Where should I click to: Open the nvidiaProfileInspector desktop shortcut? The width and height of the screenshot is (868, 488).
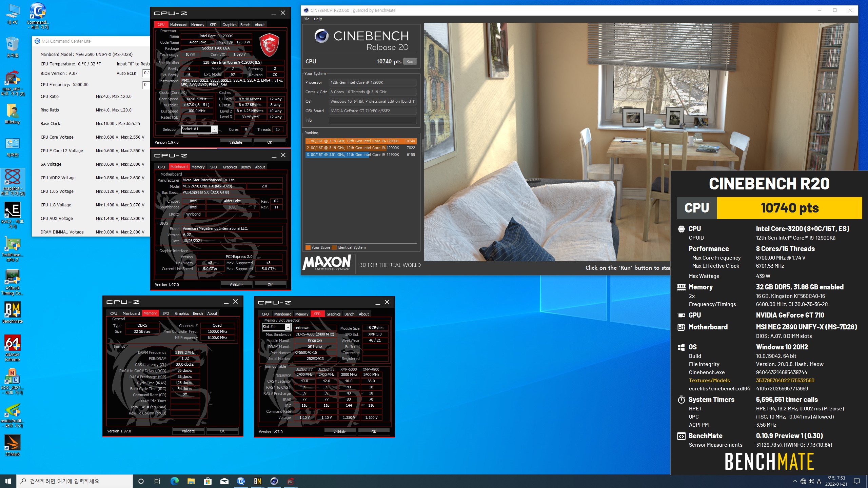click(13, 415)
